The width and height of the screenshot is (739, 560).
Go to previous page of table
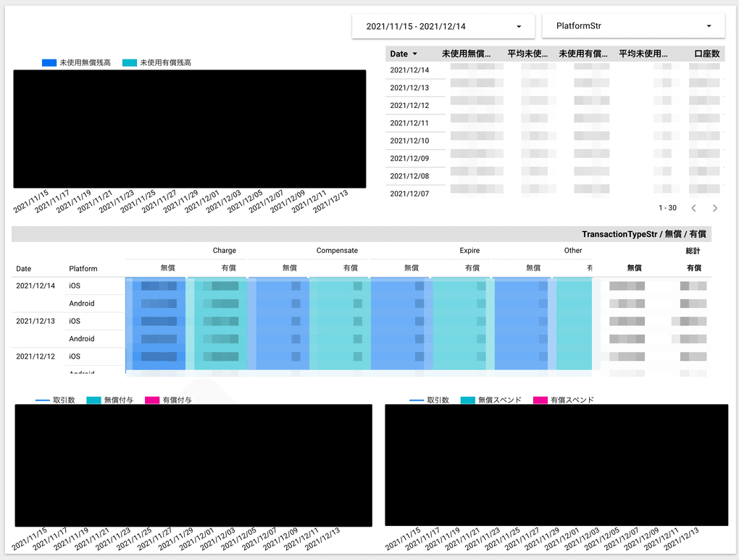(x=693, y=208)
